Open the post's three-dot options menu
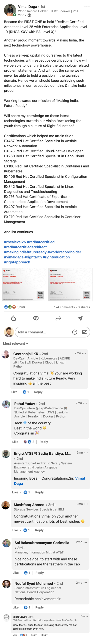 click(x=87, y=6)
